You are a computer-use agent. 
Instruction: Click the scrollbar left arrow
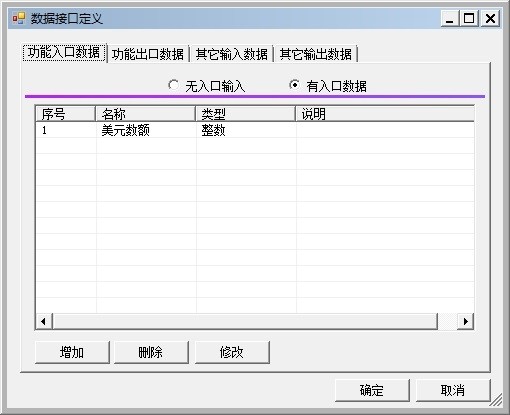tap(44, 321)
